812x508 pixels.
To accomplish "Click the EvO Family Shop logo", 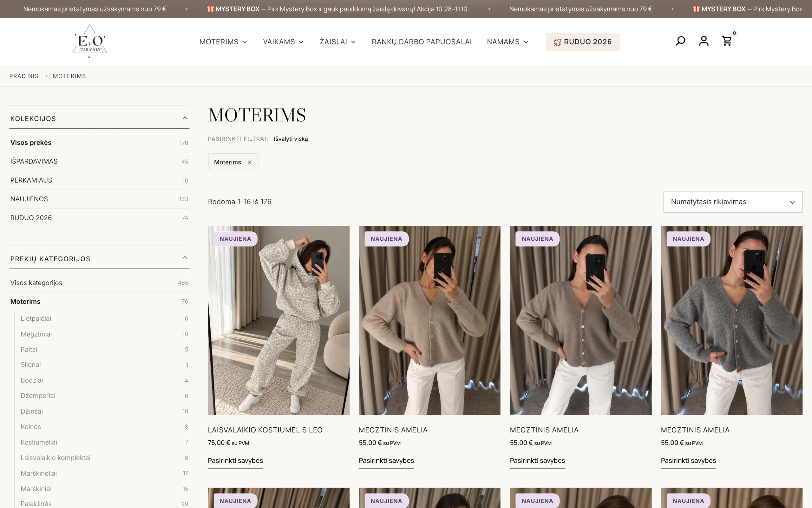I will (89, 41).
